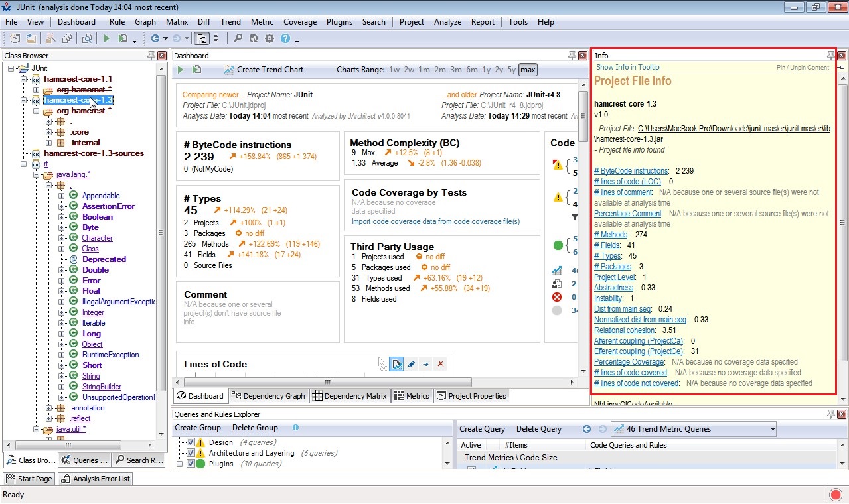Open Options via the gear toolbar icon

point(270,39)
